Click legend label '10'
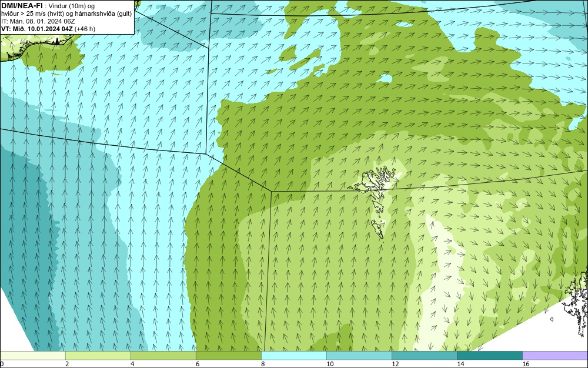Screen dimensions: 588x368 pyautogui.click(x=330, y=364)
